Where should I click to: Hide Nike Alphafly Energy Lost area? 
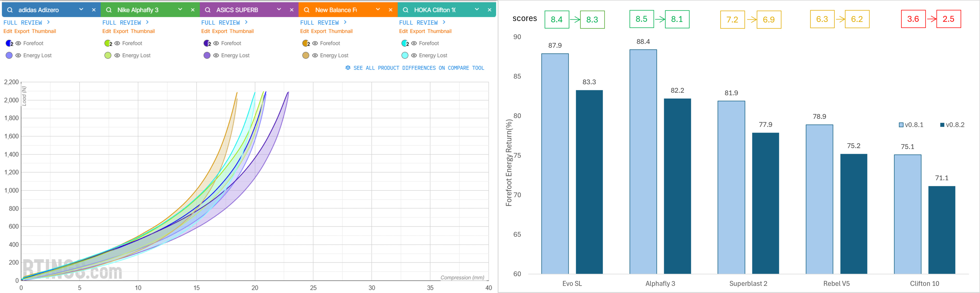point(117,56)
